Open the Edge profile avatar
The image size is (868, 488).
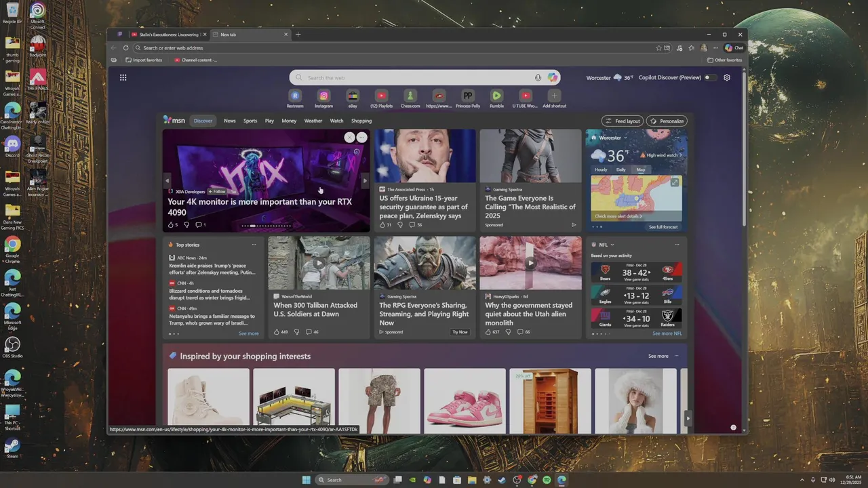pos(703,48)
